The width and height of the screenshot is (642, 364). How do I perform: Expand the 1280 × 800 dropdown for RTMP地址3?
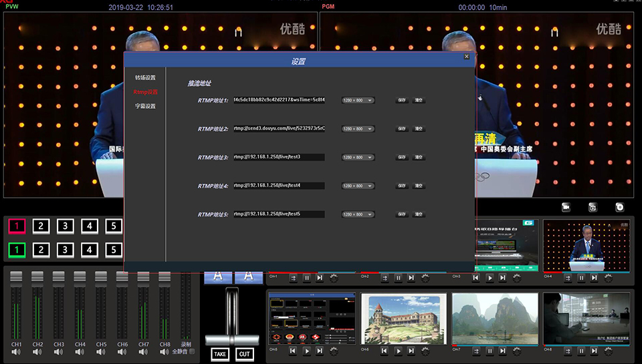coord(358,158)
